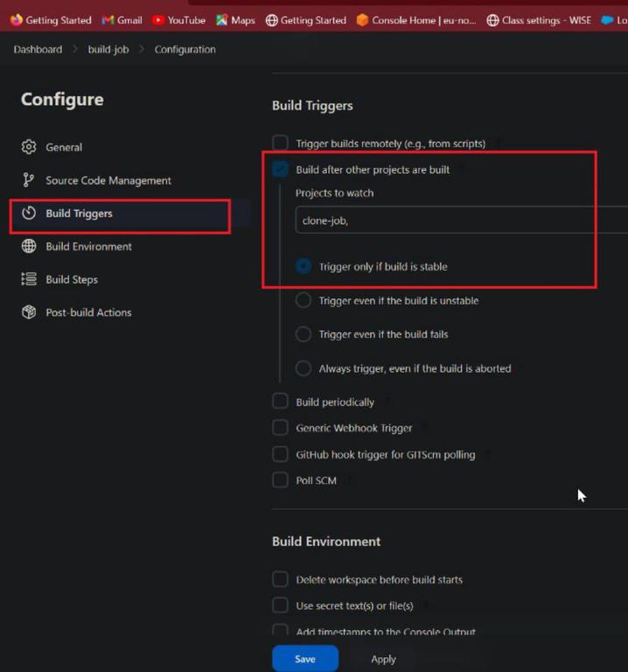
Task: Click the Source Code Management branch icon
Action: 29,180
